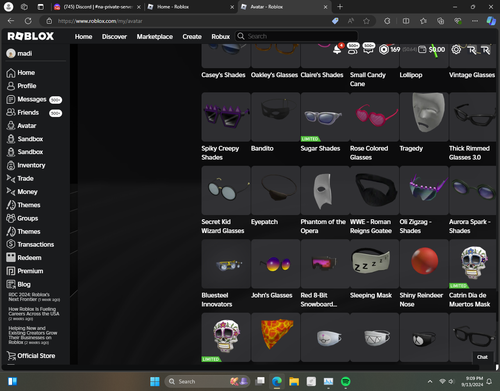Open madi user profile link
The height and width of the screenshot is (391, 500).
click(x=19, y=53)
